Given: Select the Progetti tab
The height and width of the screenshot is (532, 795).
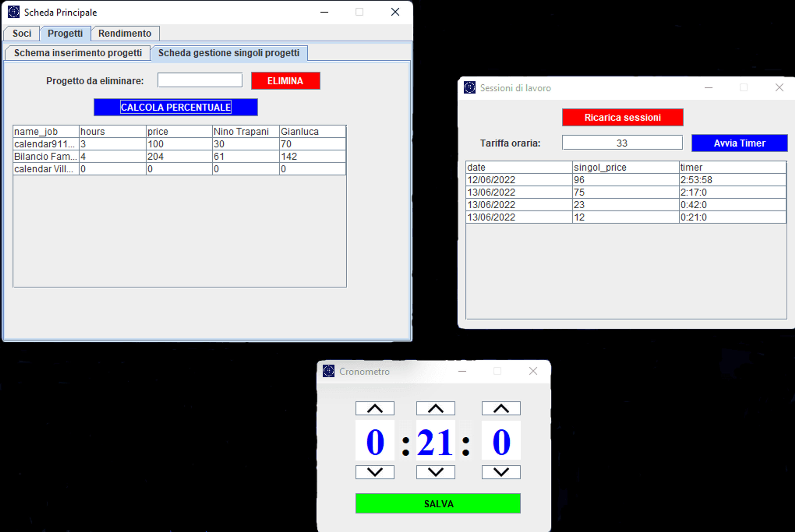Looking at the screenshot, I should pyautogui.click(x=65, y=33).
